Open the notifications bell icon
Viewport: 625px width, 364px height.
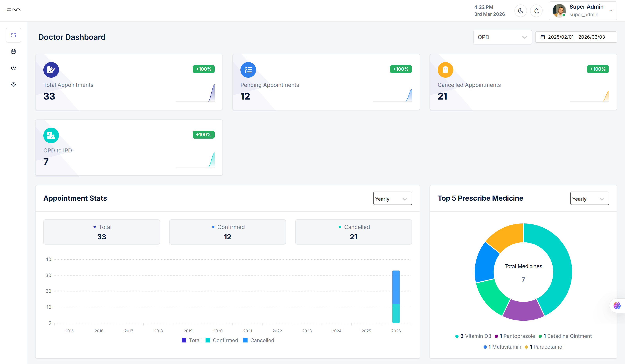coord(536,11)
